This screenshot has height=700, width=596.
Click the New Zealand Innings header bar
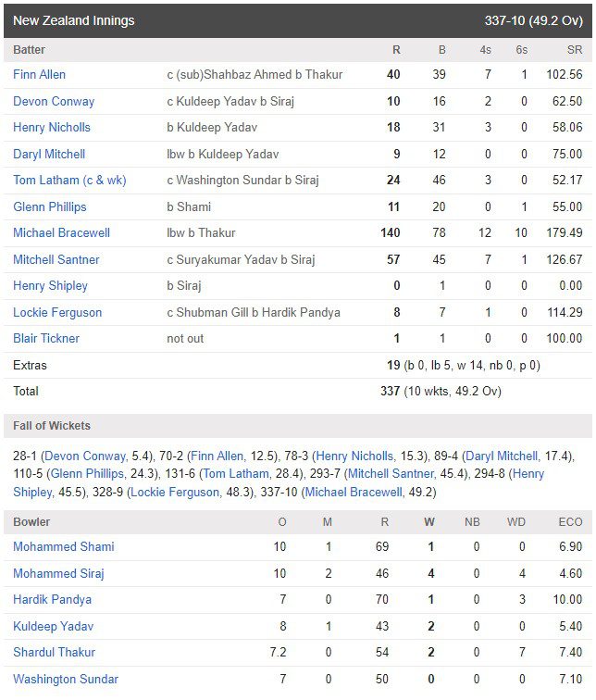click(298, 20)
